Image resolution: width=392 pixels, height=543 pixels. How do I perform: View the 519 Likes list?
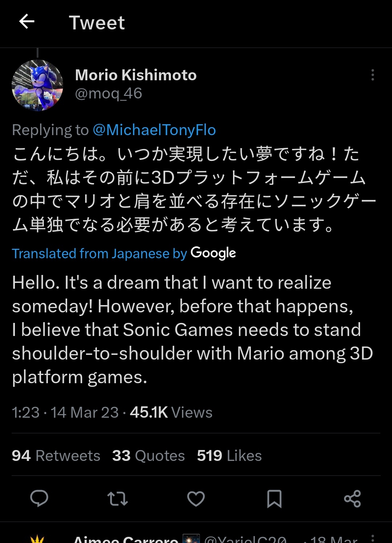(229, 455)
